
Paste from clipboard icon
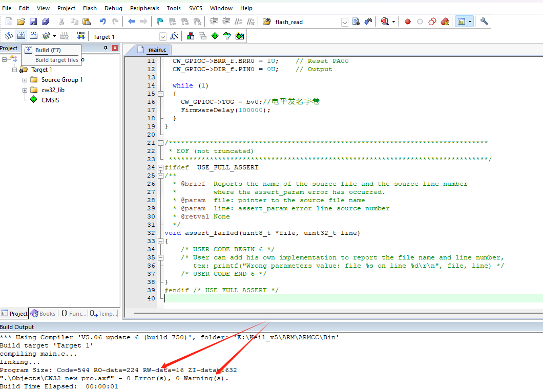coord(86,22)
